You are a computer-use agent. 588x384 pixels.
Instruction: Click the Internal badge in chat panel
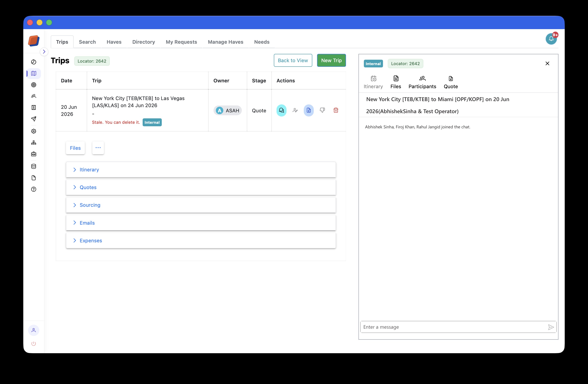pyautogui.click(x=373, y=64)
